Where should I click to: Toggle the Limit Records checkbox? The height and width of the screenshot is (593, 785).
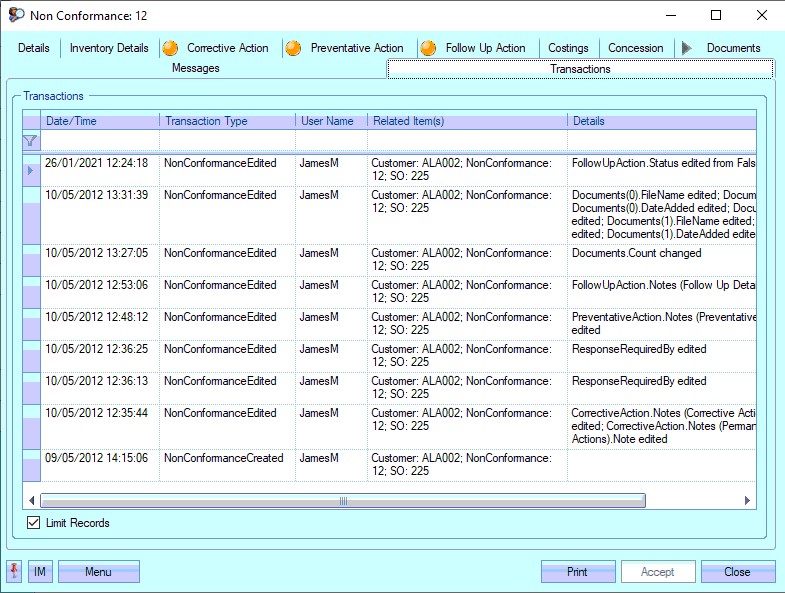click(34, 523)
